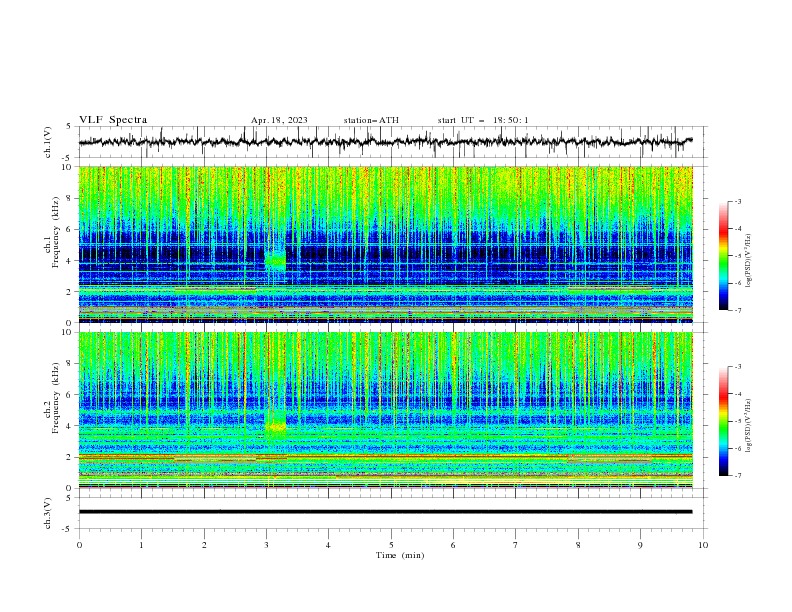
Task: Click the color scale bar beside ch.1 spectrogram
Action: 723,256
